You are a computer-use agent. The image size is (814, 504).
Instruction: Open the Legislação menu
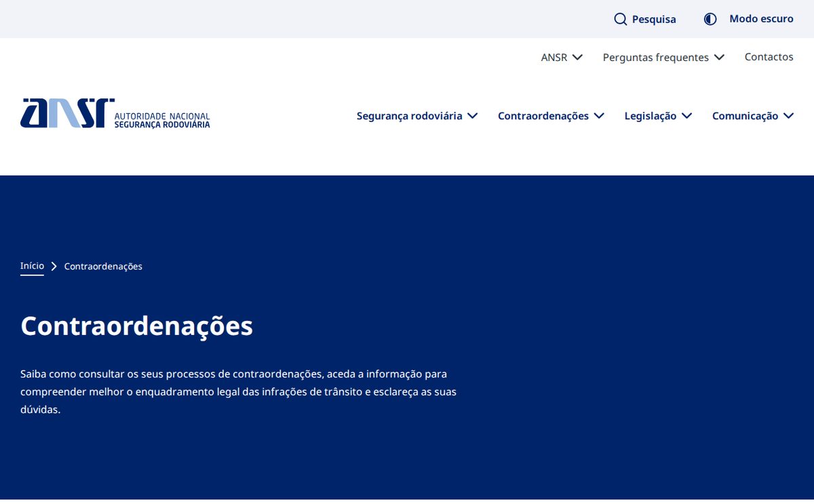658,115
